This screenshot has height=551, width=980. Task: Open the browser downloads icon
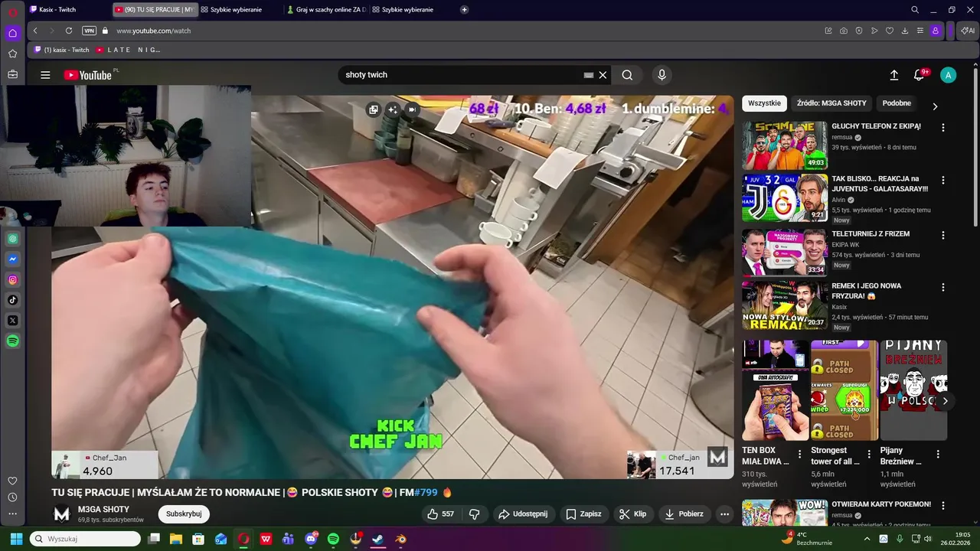point(904,31)
